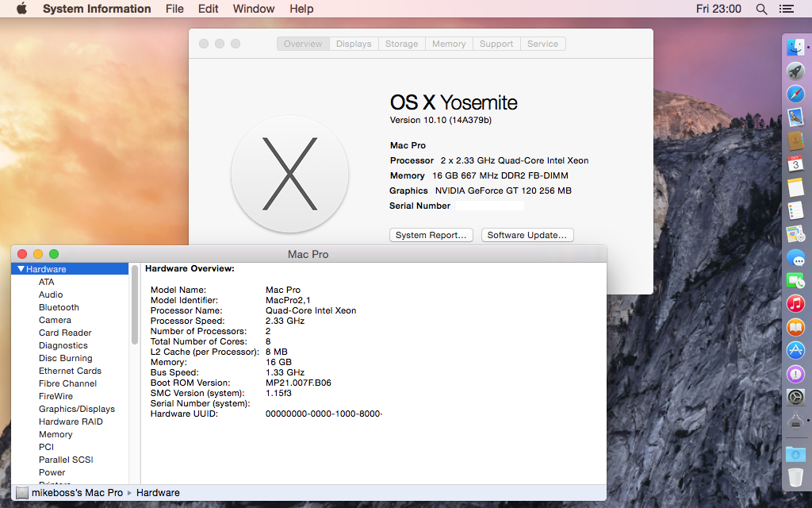Open Downloads folder in Dock
Image resolution: width=812 pixels, height=508 pixels.
coord(795,454)
